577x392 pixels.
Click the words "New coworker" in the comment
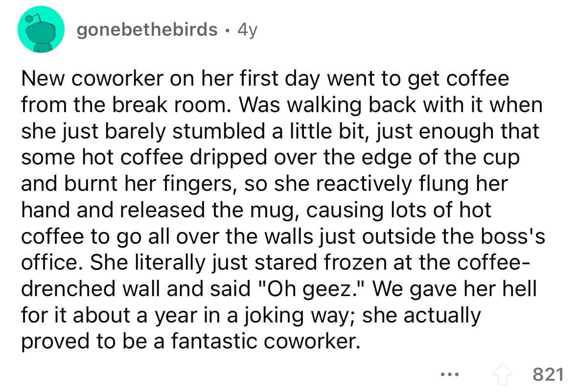click(x=79, y=78)
